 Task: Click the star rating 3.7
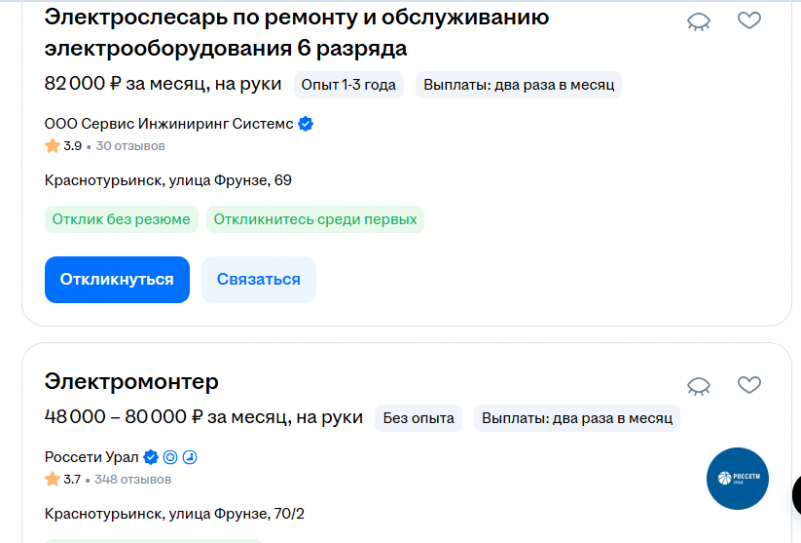[62, 479]
